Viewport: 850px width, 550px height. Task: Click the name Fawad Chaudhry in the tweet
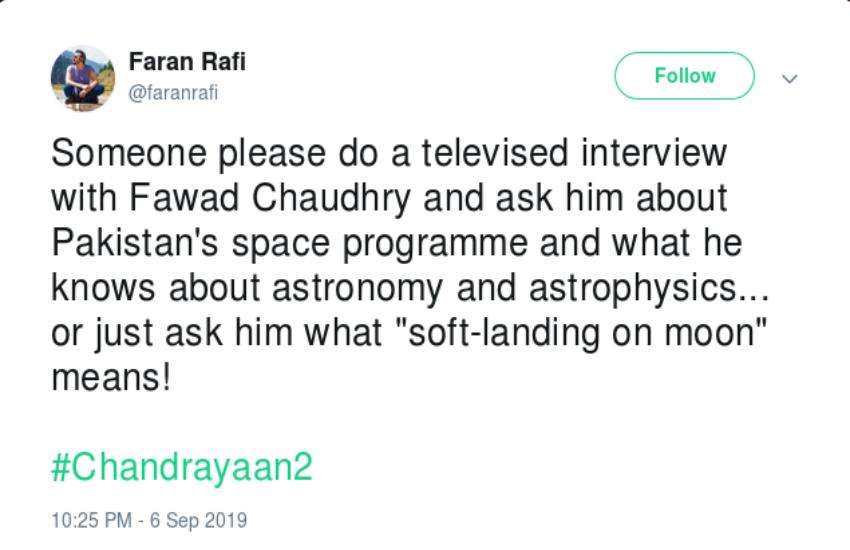pyautogui.click(x=270, y=198)
